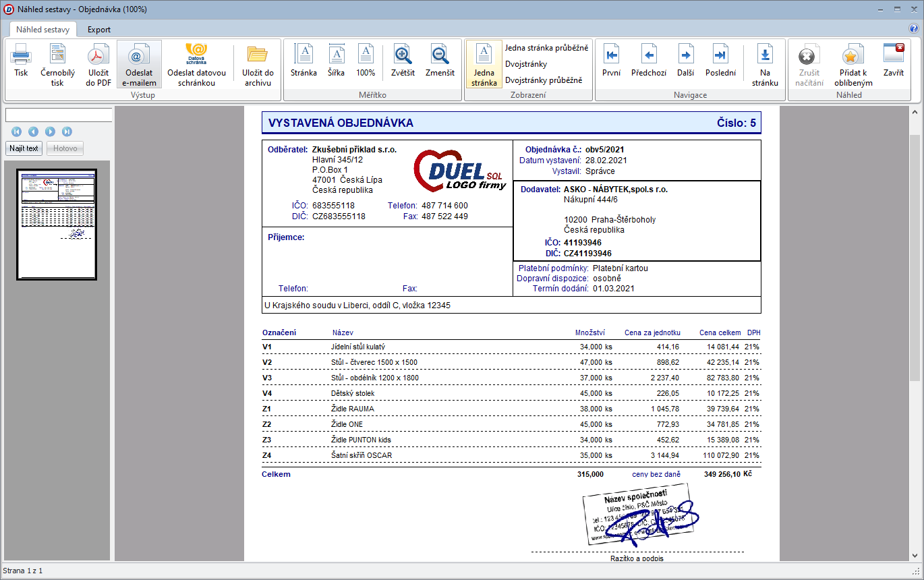Click supplier 'ASKO - NÁBYTEK,spol.s r.o.'

tap(616, 190)
